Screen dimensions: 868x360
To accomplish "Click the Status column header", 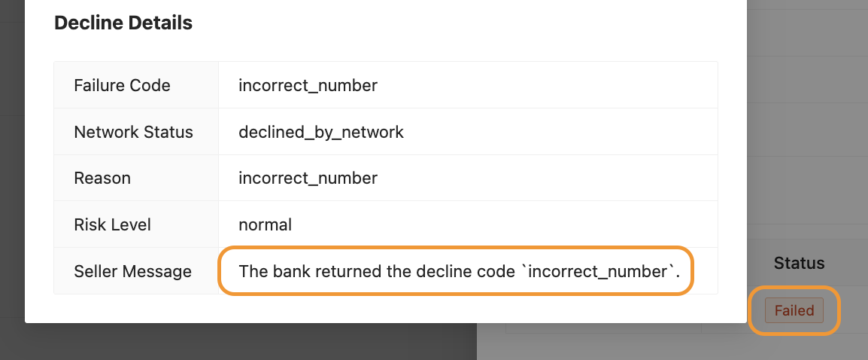I will 799,264.
